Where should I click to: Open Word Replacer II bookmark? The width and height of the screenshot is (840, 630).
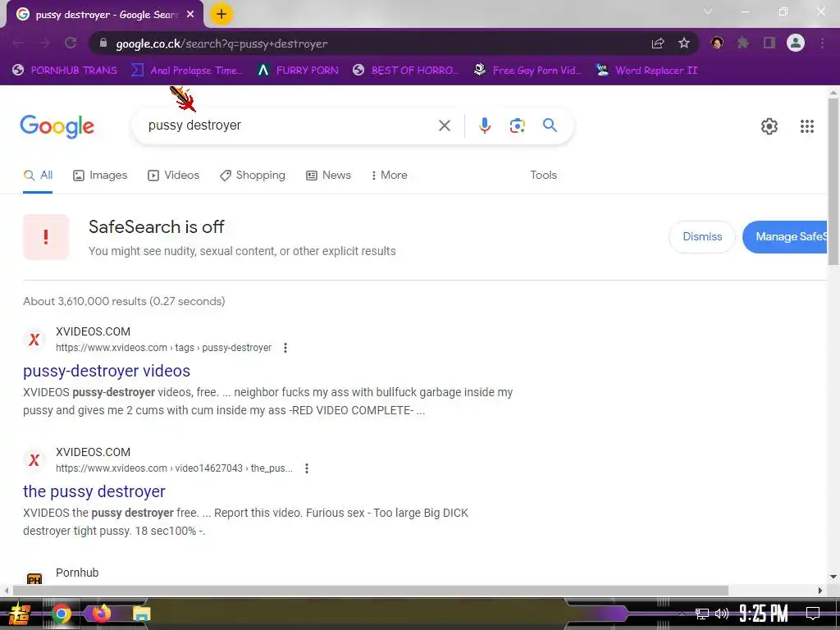(647, 71)
